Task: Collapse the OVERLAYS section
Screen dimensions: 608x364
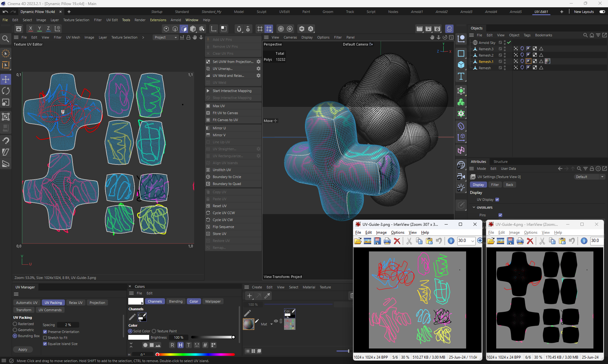Action: [x=474, y=207]
